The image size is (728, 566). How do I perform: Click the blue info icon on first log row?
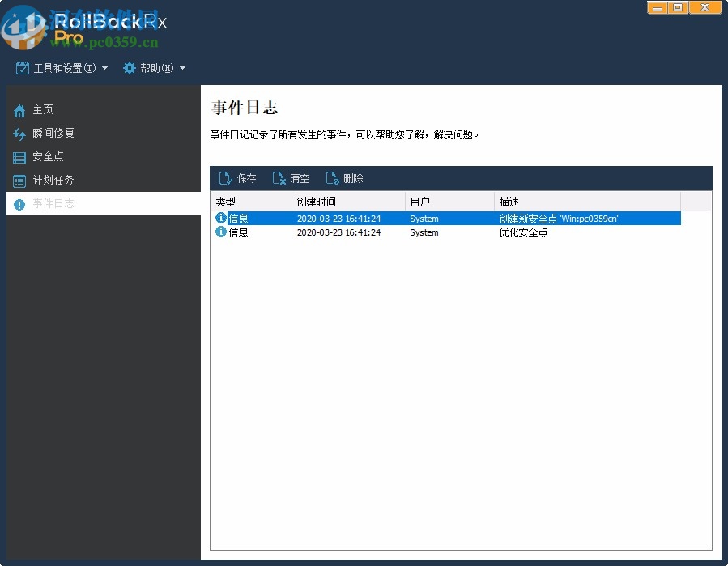coord(220,218)
